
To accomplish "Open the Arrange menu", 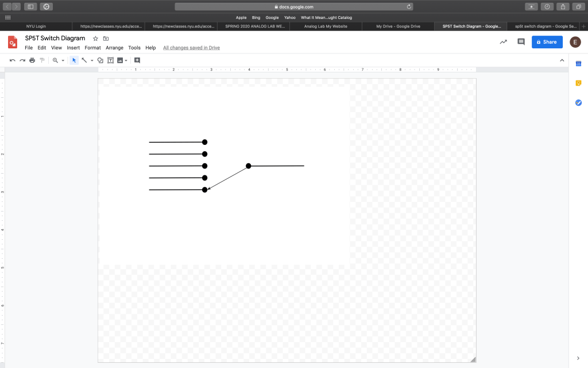I will [114, 48].
